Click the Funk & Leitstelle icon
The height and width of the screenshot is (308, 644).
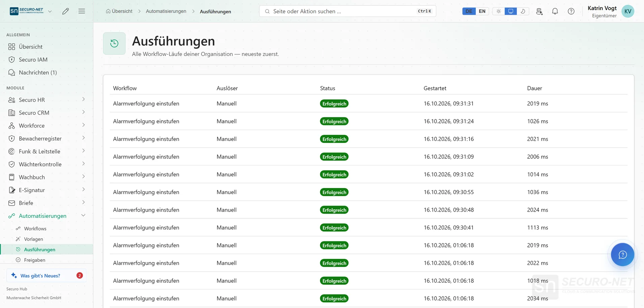coord(12,152)
